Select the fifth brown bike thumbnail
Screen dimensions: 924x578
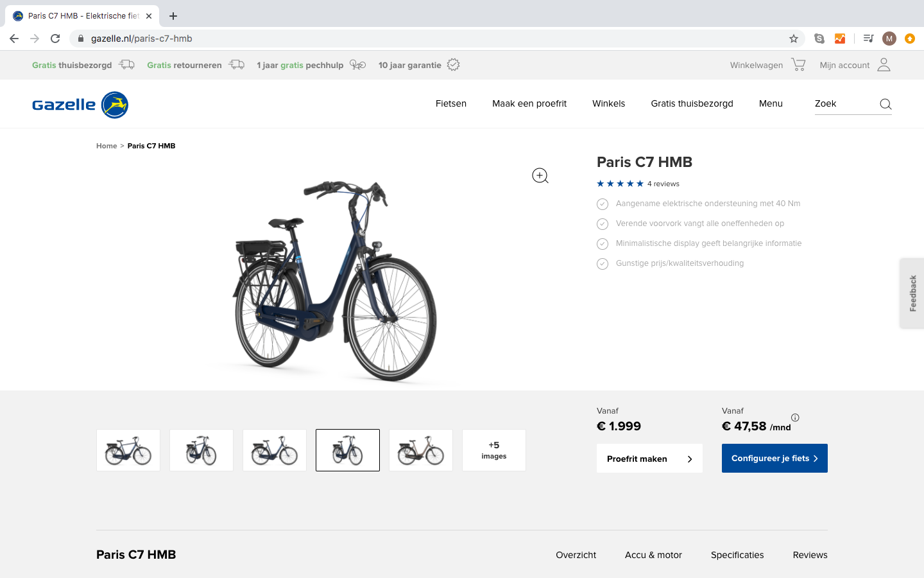(x=421, y=450)
